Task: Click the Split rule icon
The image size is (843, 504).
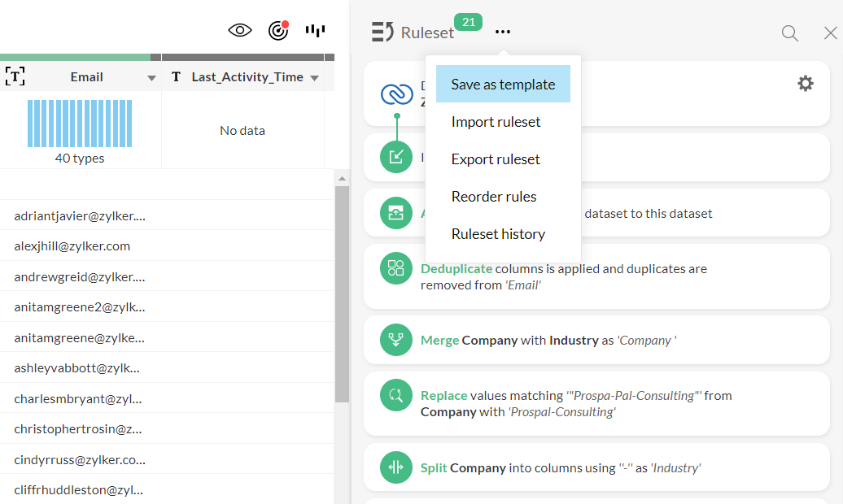Action: (396, 467)
